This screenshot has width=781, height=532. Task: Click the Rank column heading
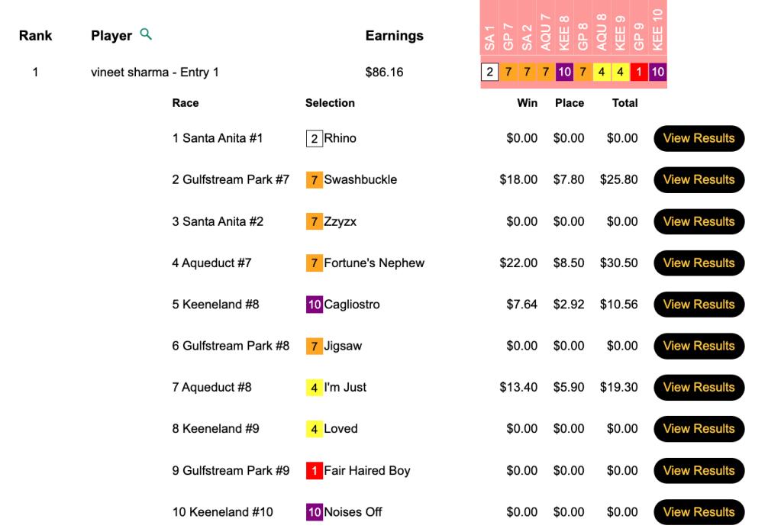coord(35,36)
